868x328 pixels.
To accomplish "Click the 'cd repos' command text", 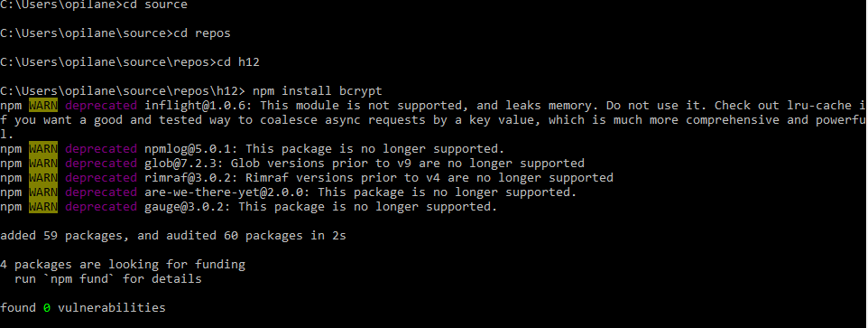I will [x=202, y=33].
